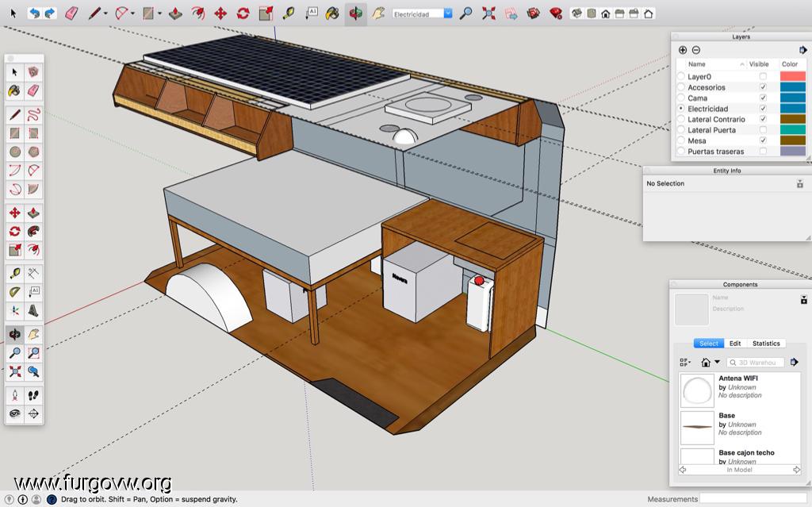The width and height of the screenshot is (812, 507).
Task: Select the Position Camera tool
Action: [14, 395]
